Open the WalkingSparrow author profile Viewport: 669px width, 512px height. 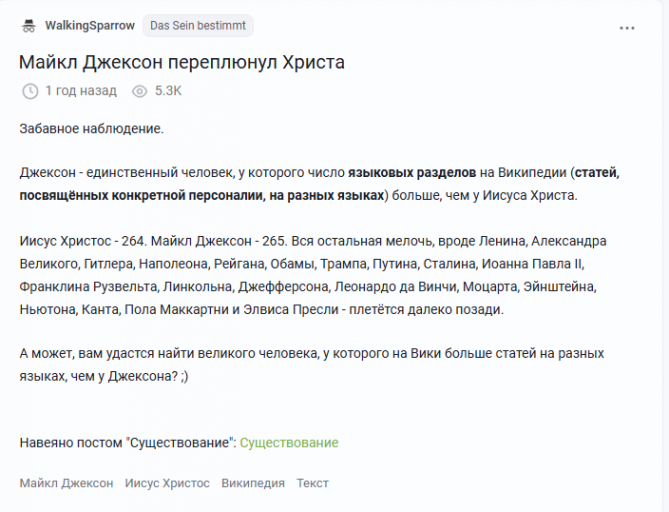click(90, 26)
